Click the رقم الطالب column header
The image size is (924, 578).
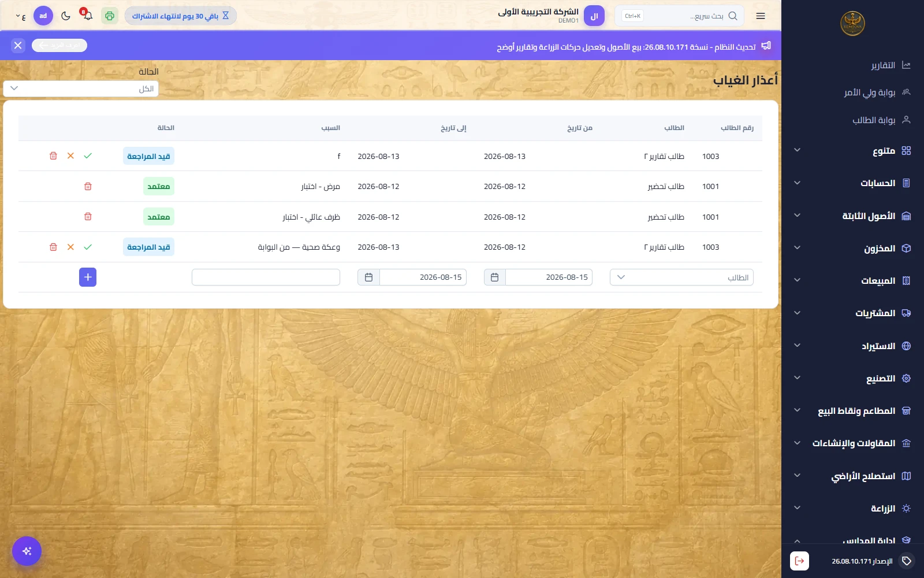click(737, 128)
